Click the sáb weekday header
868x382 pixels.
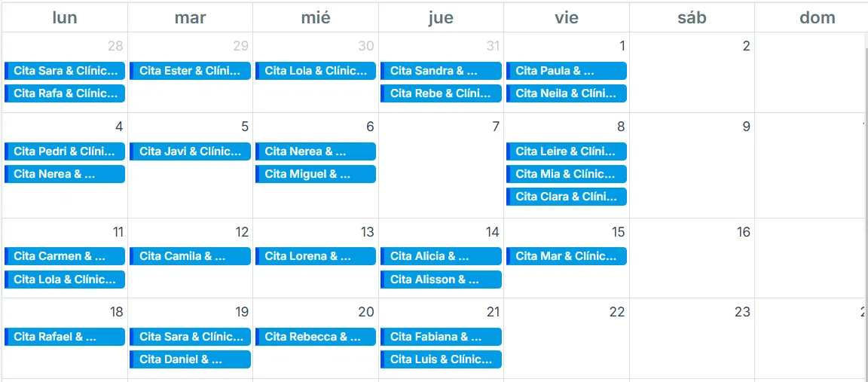pyautogui.click(x=692, y=17)
